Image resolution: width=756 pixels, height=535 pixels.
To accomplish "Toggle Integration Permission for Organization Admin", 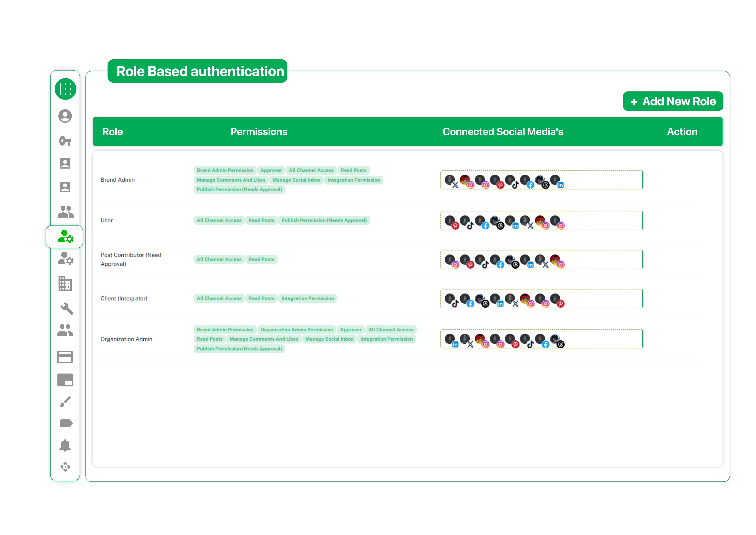I will point(387,339).
